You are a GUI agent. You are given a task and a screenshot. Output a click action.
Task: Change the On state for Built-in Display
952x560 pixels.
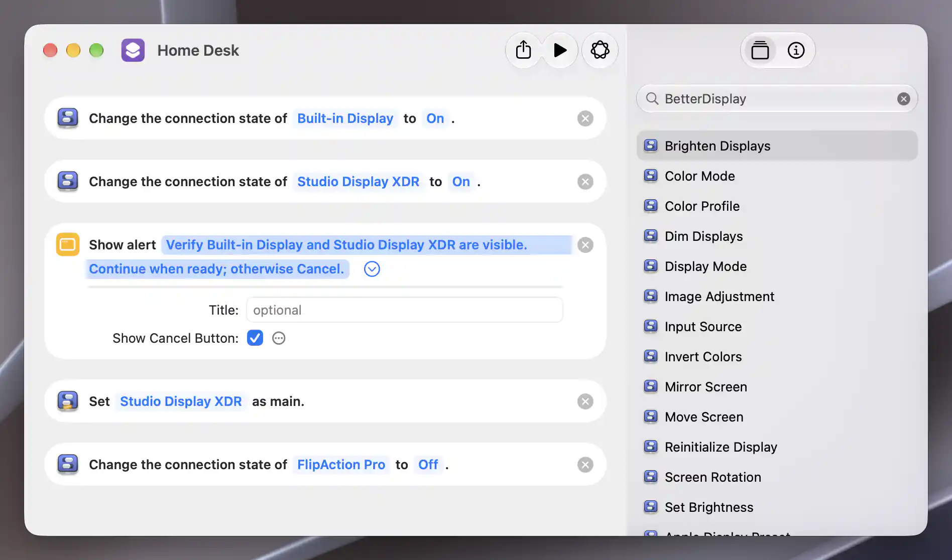point(435,118)
